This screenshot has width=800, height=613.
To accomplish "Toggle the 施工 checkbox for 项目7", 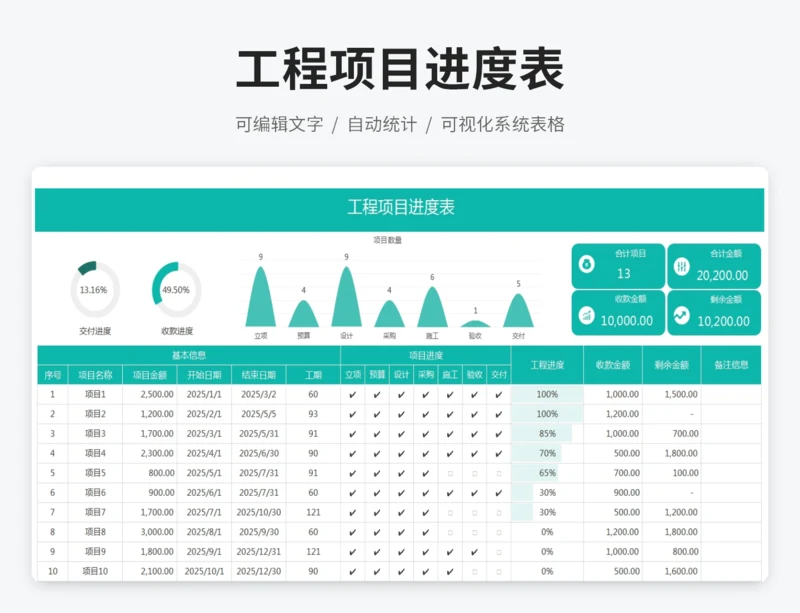I will pos(450,513).
